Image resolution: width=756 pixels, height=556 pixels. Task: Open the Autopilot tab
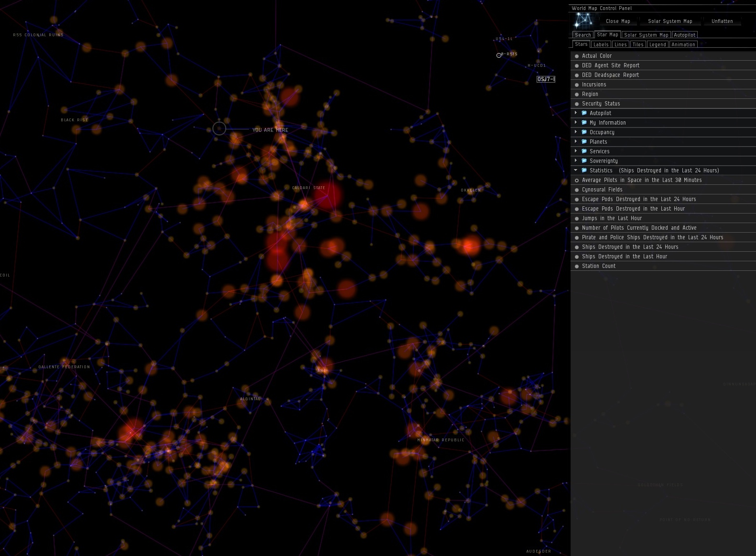(684, 35)
